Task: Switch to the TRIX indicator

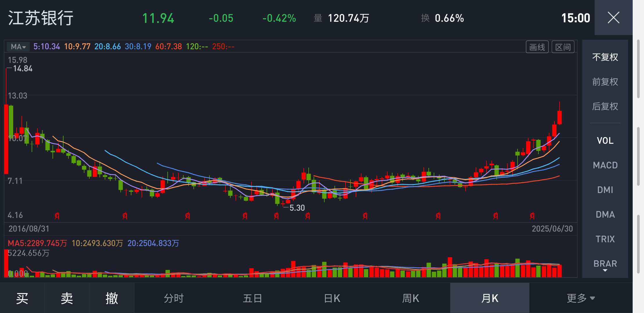Action: tap(605, 239)
